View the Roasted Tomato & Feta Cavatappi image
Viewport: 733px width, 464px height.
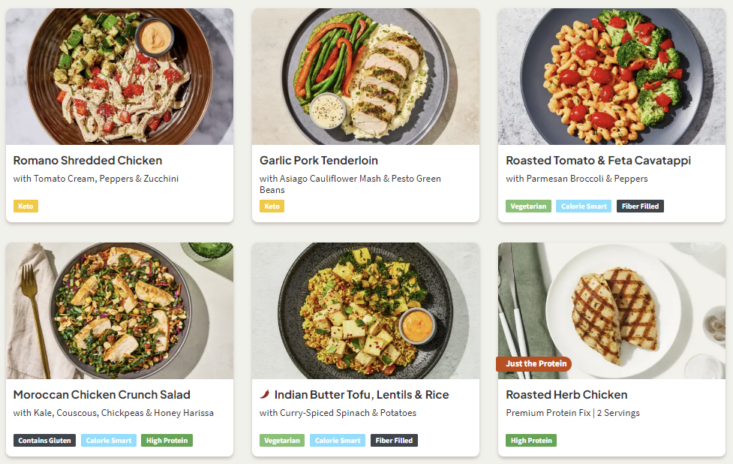point(611,76)
